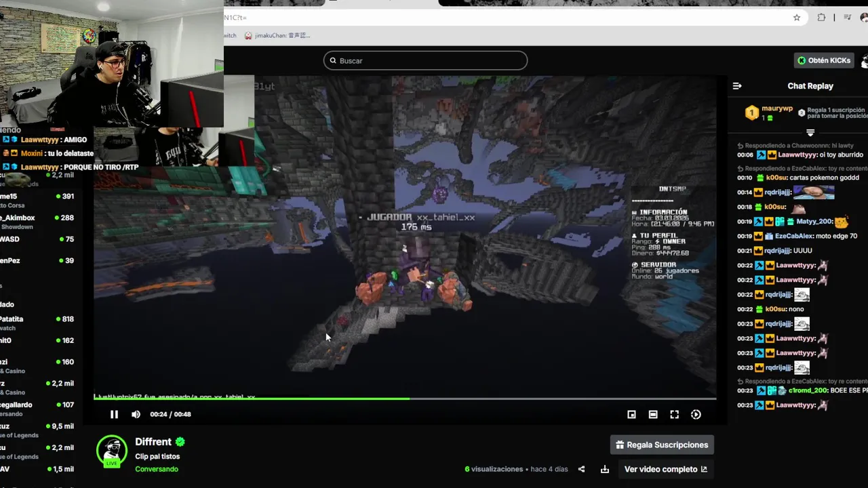Open Diffrent channel name link
868x488 pixels.
153,441
